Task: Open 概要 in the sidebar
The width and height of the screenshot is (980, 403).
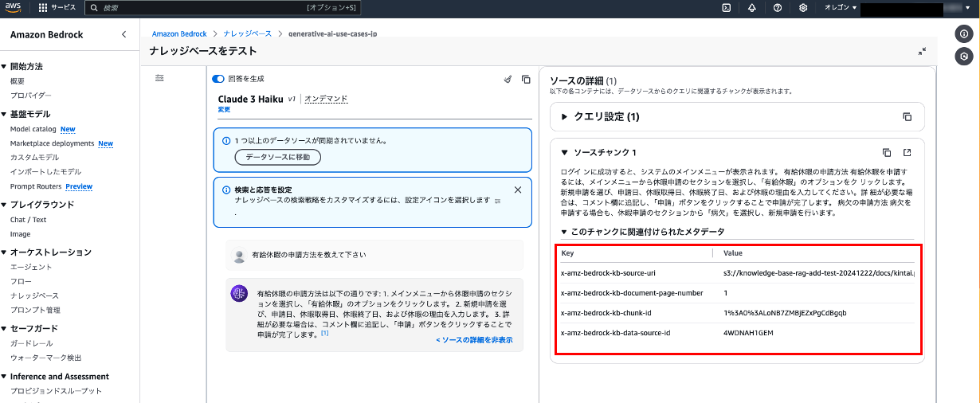Action: point(18,81)
